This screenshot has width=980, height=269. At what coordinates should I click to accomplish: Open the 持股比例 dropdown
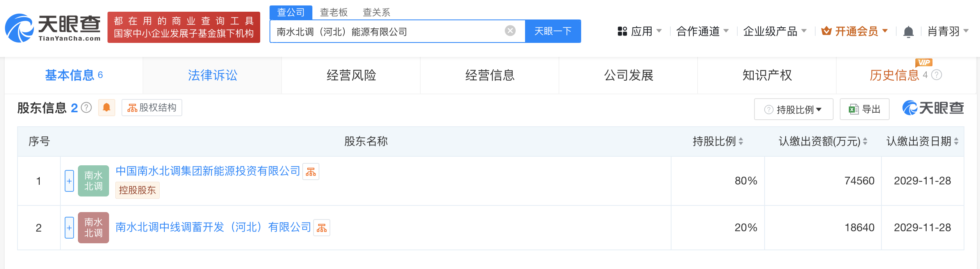pos(793,110)
